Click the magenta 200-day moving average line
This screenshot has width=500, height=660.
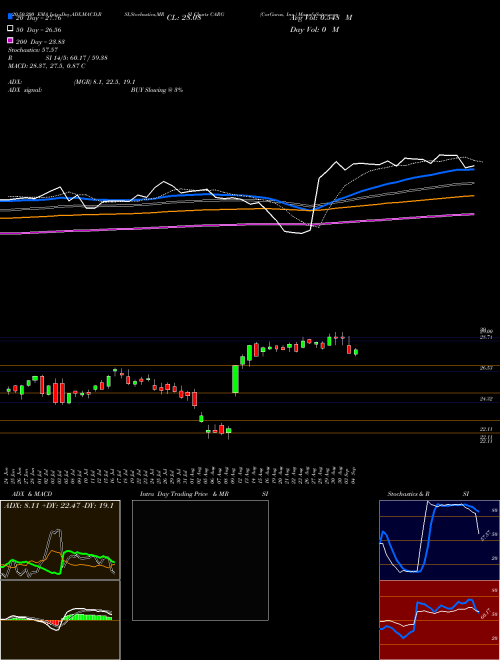click(236, 225)
